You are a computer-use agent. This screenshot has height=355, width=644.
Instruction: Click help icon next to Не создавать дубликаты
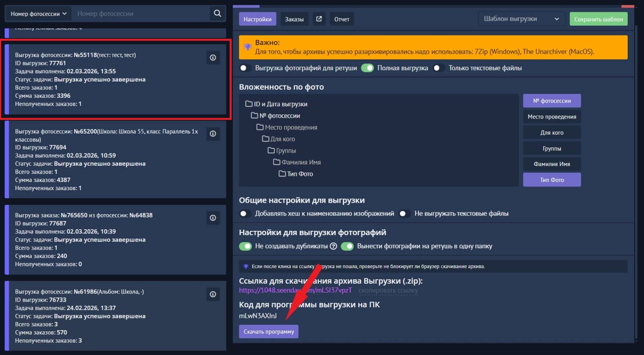point(333,246)
